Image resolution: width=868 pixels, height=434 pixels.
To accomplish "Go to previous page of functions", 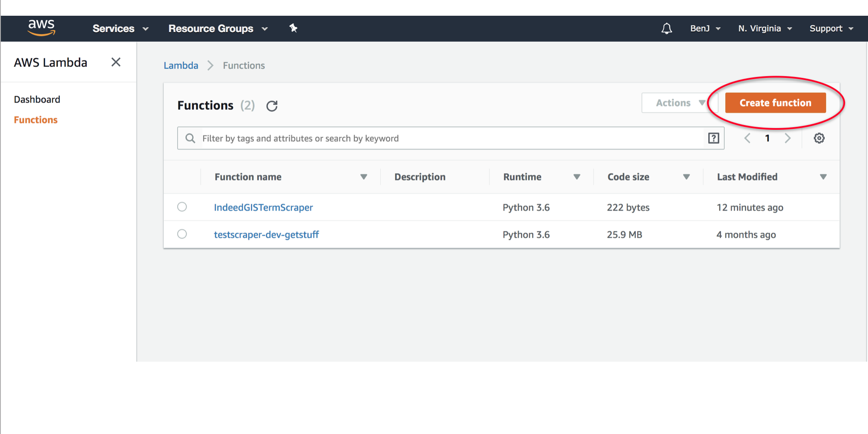I will 747,138.
